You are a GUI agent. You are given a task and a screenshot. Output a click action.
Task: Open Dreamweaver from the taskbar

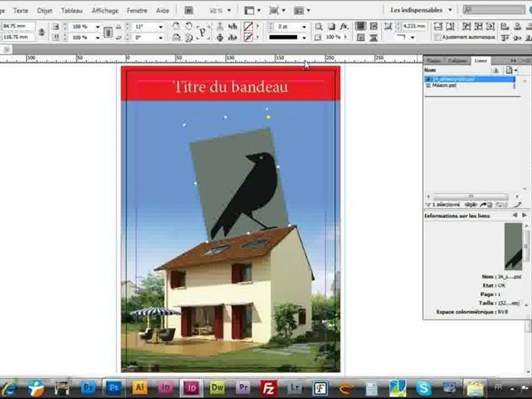pyautogui.click(x=217, y=387)
